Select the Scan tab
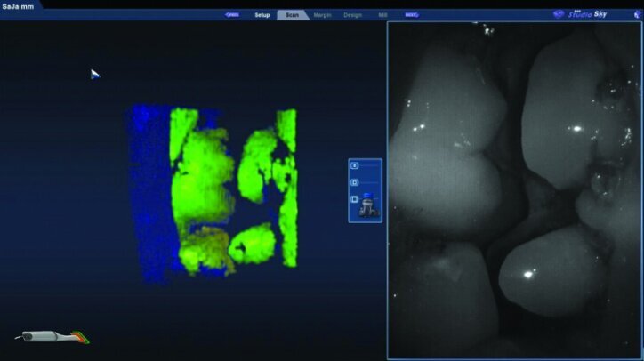644x361 pixels. [291, 15]
